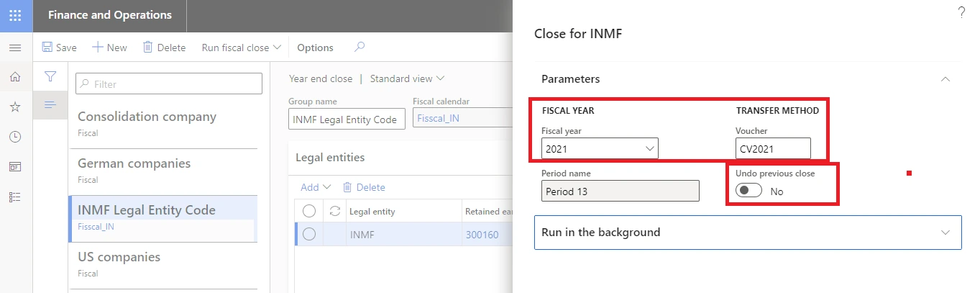Click the Year end close label
This screenshot has width=980, height=293.
321,78
